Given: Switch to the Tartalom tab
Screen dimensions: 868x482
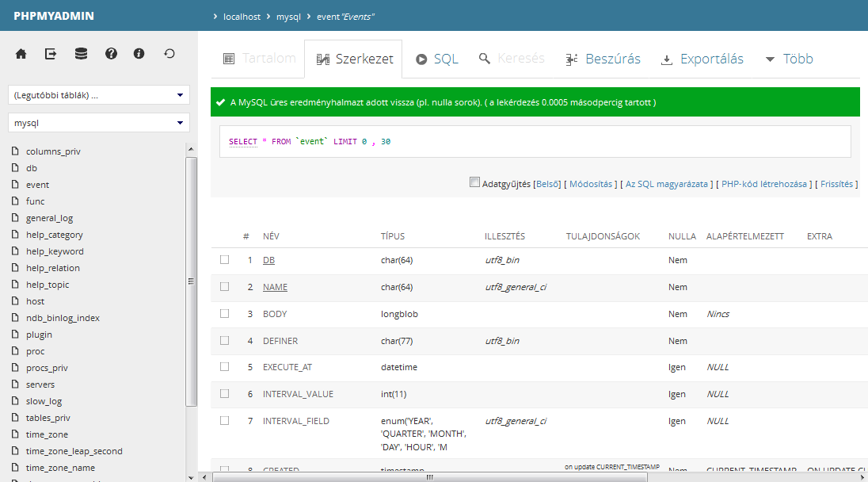Looking at the screenshot, I should [258, 59].
